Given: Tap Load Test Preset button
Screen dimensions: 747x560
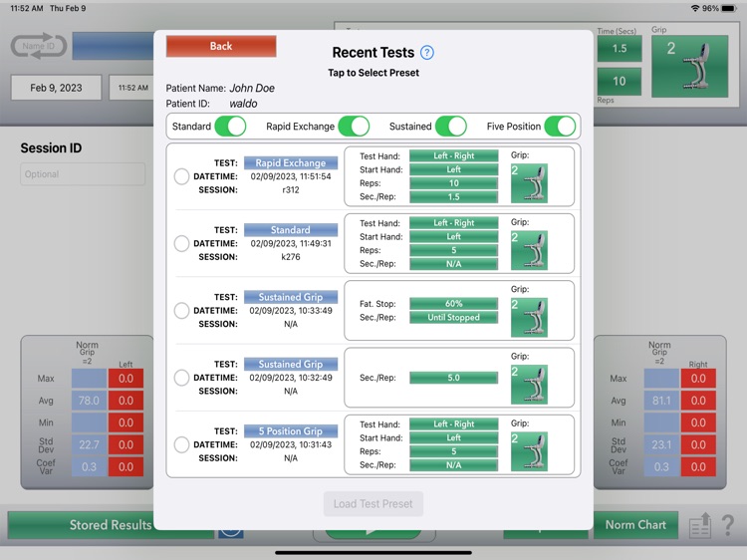Looking at the screenshot, I should 373,504.
